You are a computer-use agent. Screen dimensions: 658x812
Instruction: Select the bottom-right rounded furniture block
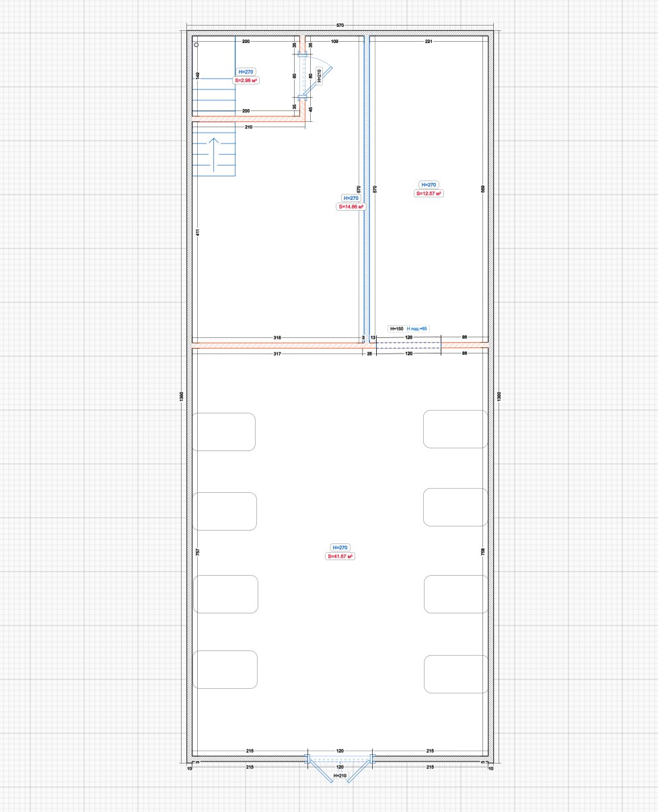[x=455, y=673]
